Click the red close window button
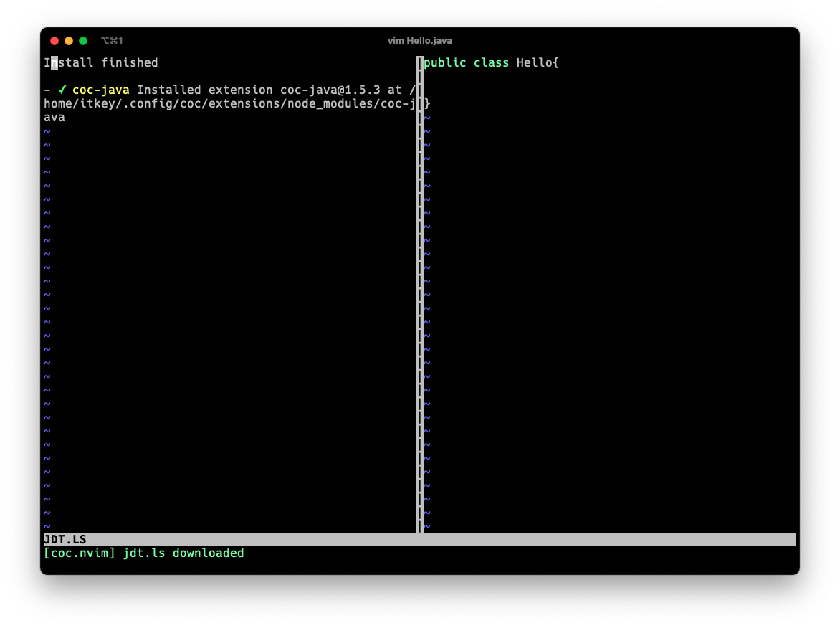 tap(54, 41)
